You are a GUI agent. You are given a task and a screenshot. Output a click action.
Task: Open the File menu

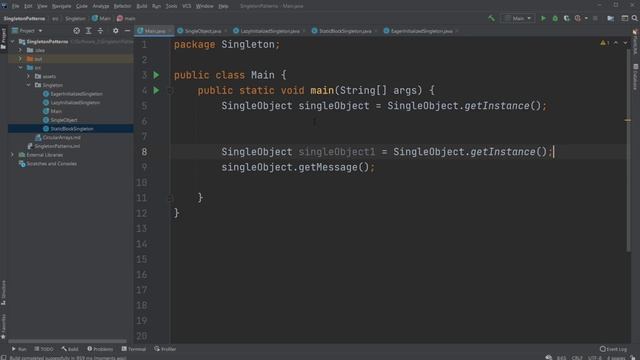[x=16, y=6]
